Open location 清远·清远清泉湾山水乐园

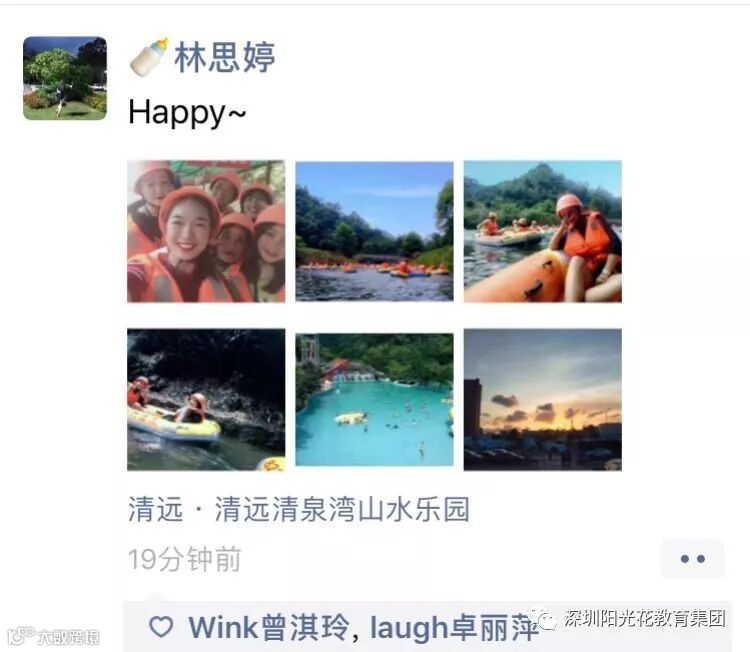[299, 509]
